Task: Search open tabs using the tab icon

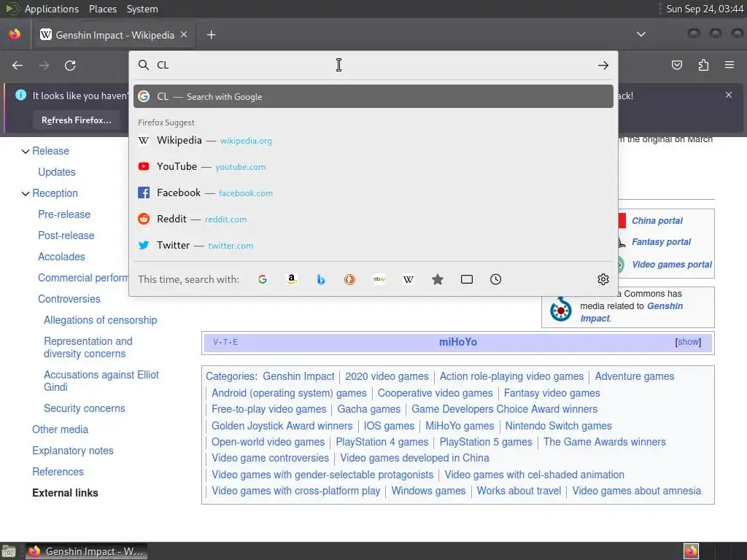Action: tap(467, 279)
